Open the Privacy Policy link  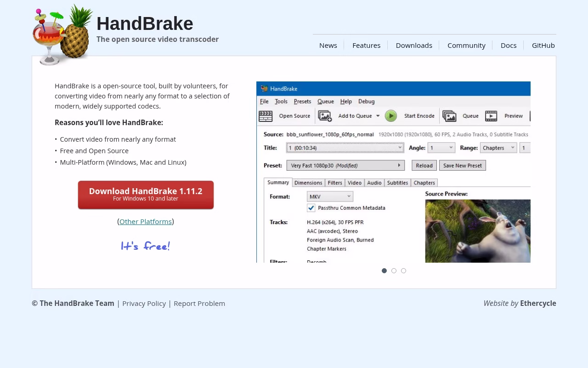(x=144, y=303)
